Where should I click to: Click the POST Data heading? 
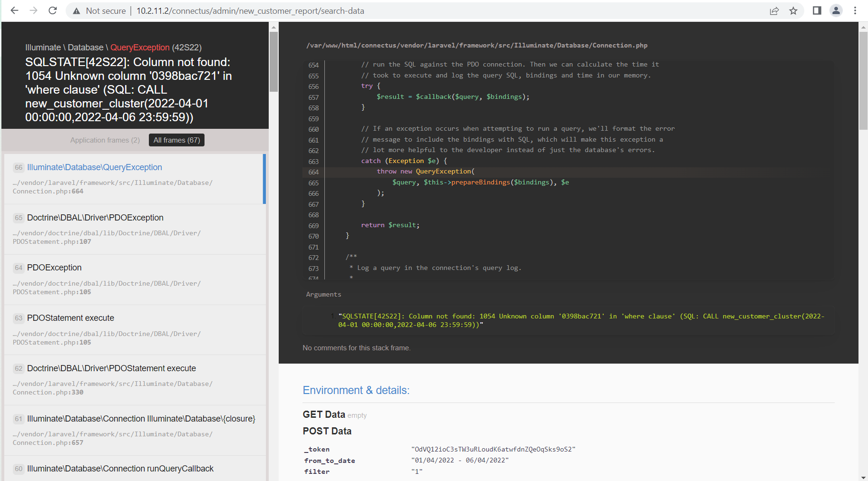click(x=327, y=431)
